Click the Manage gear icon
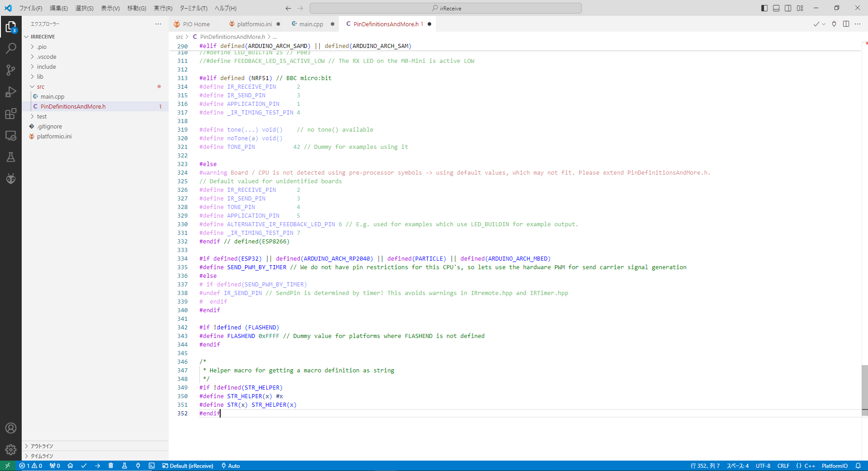 click(11, 449)
